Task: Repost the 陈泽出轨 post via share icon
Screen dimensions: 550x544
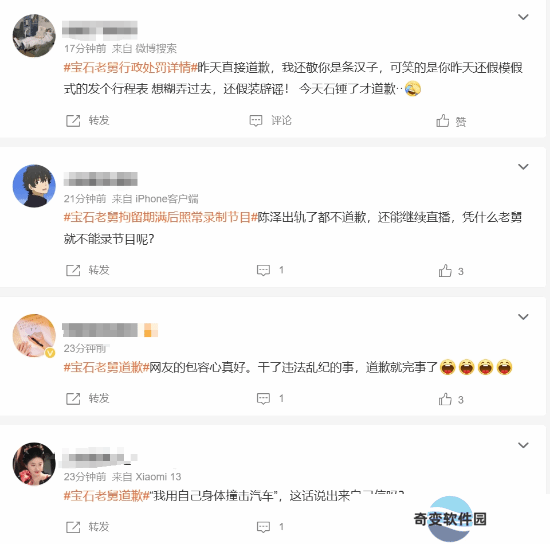Action: (x=73, y=270)
